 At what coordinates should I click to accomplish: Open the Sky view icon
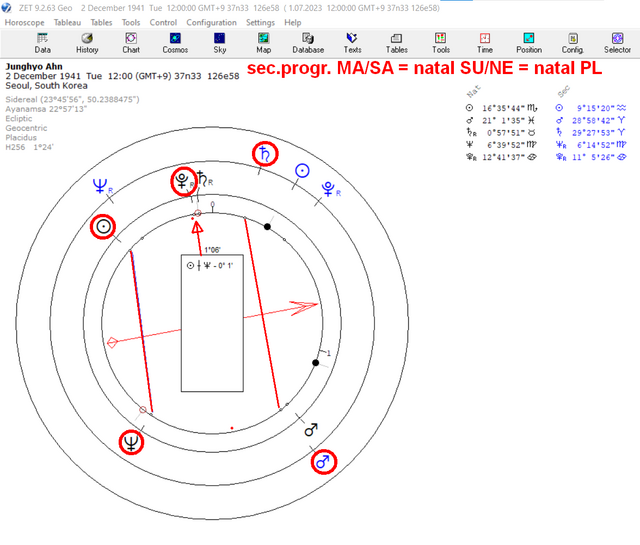tap(220, 43)
